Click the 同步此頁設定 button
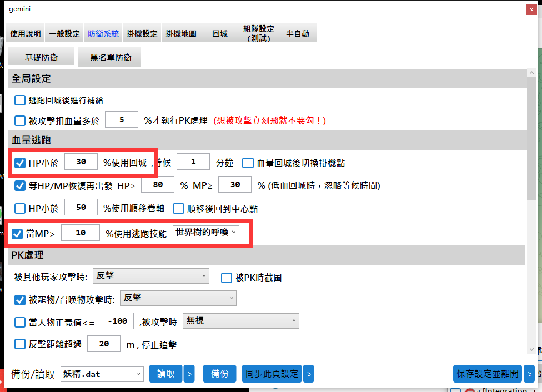 [272, 374]
